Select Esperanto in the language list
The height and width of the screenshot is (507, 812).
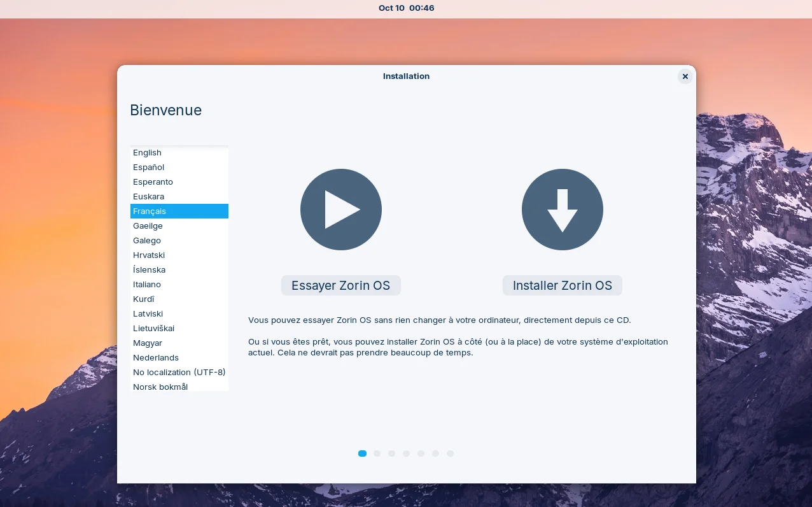[153, 182]
